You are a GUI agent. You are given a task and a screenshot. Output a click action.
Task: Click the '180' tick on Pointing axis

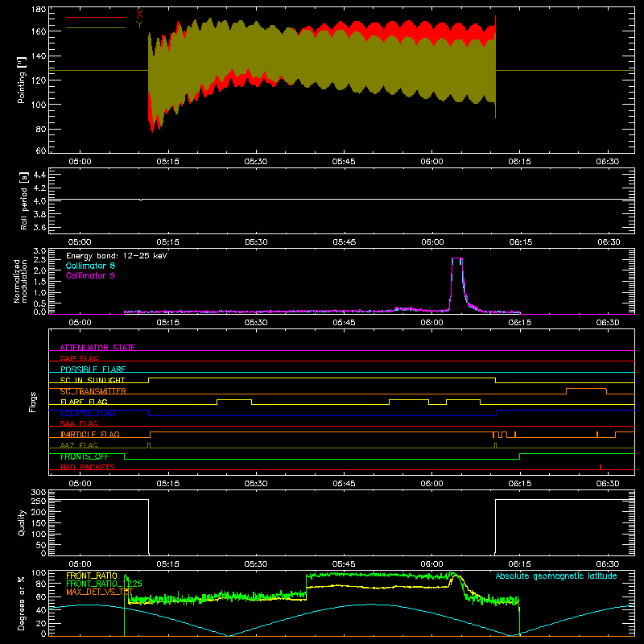coord(39,9)
